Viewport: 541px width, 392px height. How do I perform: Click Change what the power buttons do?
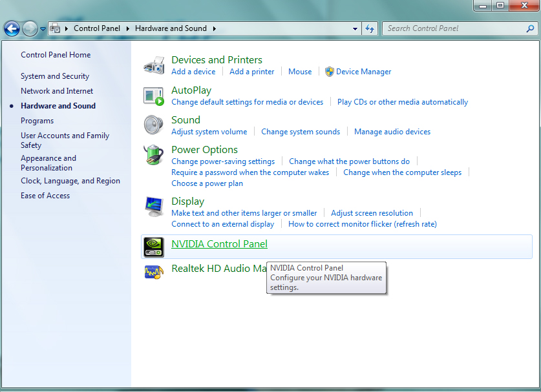tap(349, 161)
